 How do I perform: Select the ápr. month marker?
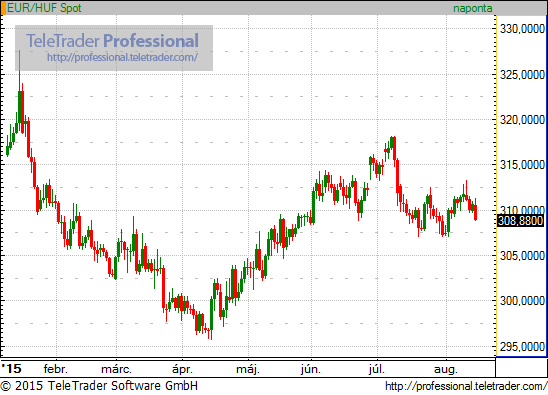(182, 369)
